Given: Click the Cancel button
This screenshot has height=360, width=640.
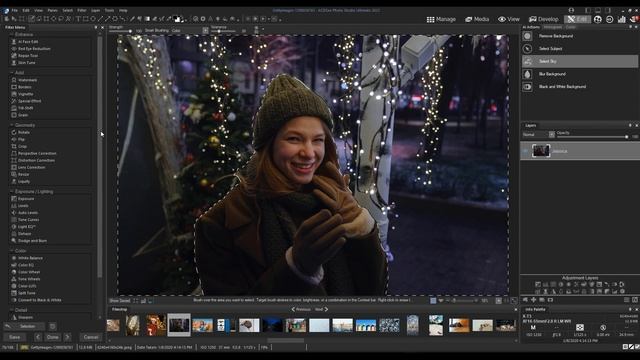Looking at the screenshot, I should pos(91,337).
